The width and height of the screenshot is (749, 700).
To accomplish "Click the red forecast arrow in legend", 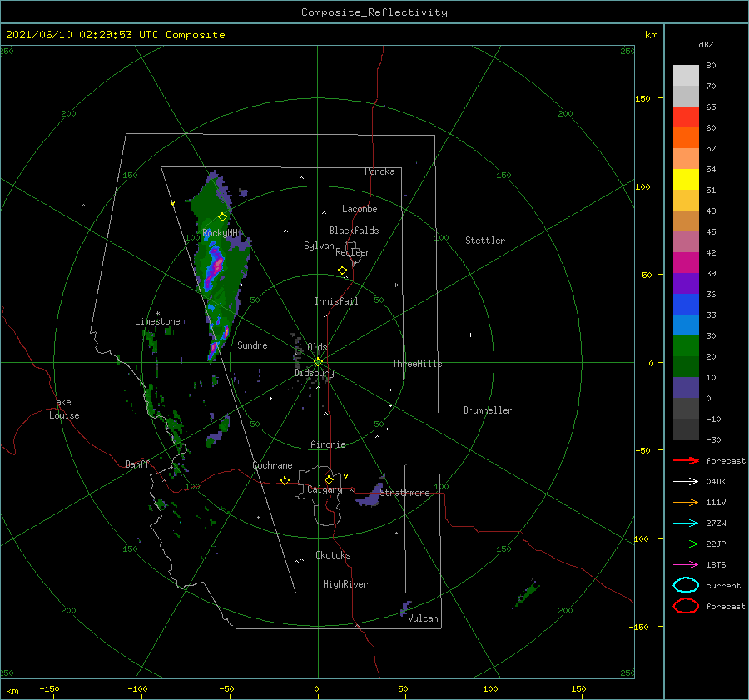I will 686,460.
